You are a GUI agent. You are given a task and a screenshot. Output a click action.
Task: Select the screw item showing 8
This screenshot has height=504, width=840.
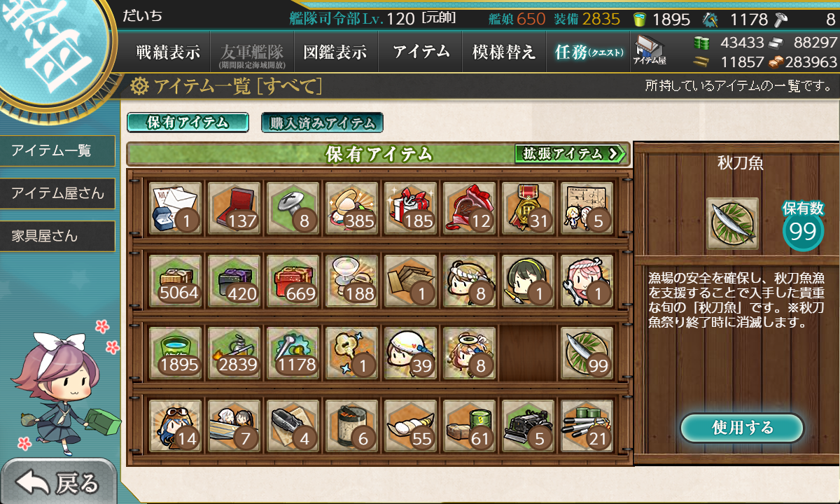(294, 207)
